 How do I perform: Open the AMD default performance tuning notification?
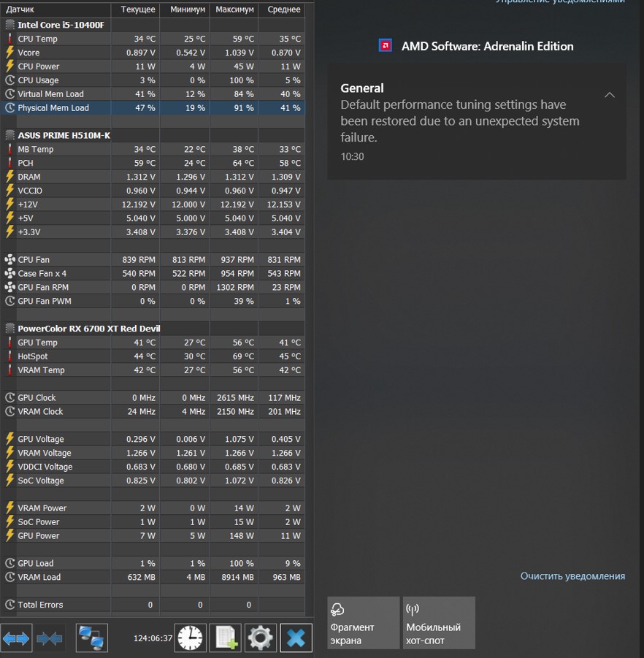[477, 122]
